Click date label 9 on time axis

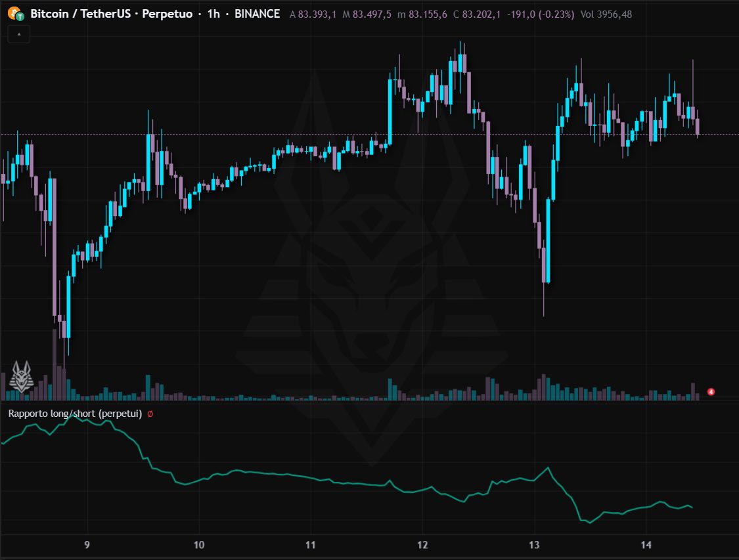87,545
